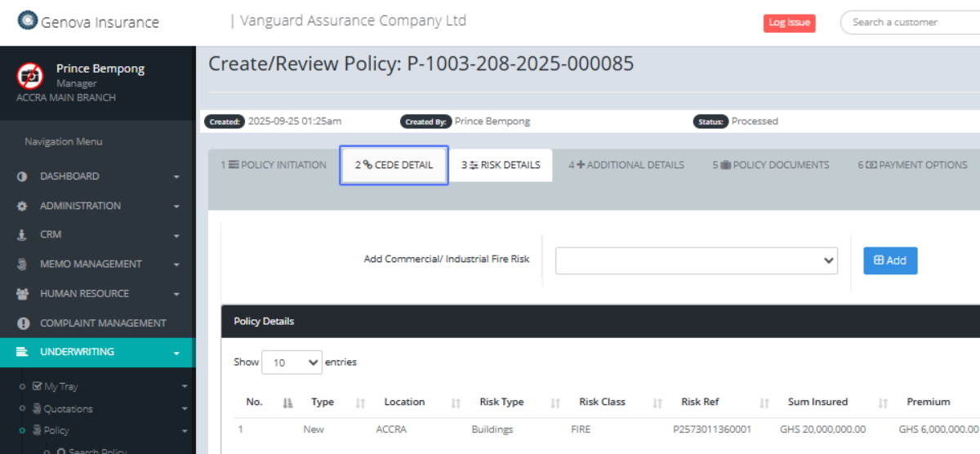
Task: Open the Additional Details tab
Action: pyautogui.click(x=626, y=165)
